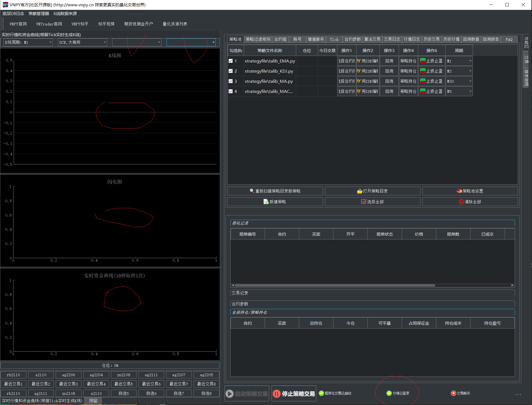532x405 pixels.
Task: Click stop-loss icon in talib_MA.py row
Action: pyautogui.click(x=423, y=81)
